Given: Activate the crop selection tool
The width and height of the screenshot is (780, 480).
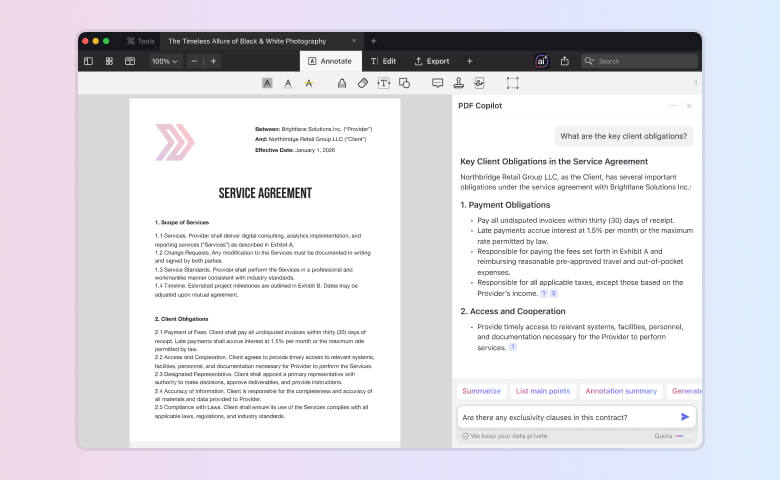Looking at the screenshot, I should [512, 83].
